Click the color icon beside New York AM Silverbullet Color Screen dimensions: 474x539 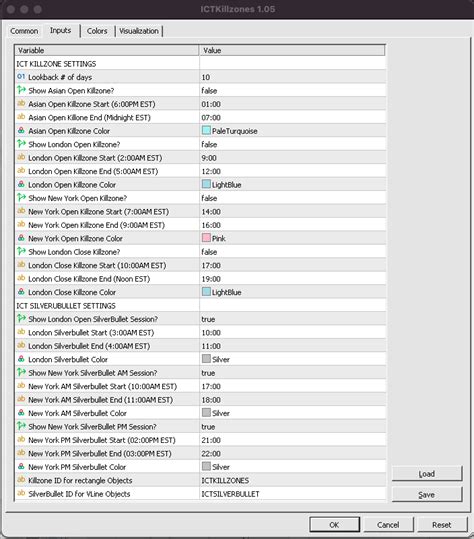(x=21, y=412)
